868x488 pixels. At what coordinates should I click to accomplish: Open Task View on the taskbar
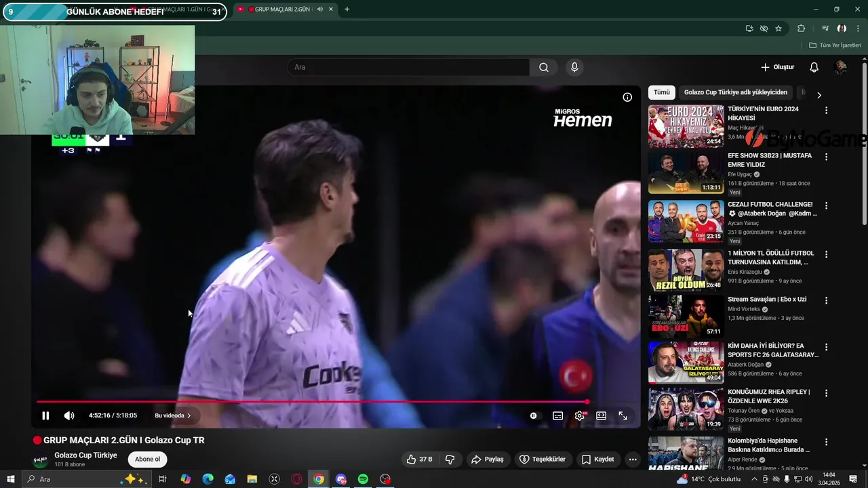point(163,479)
